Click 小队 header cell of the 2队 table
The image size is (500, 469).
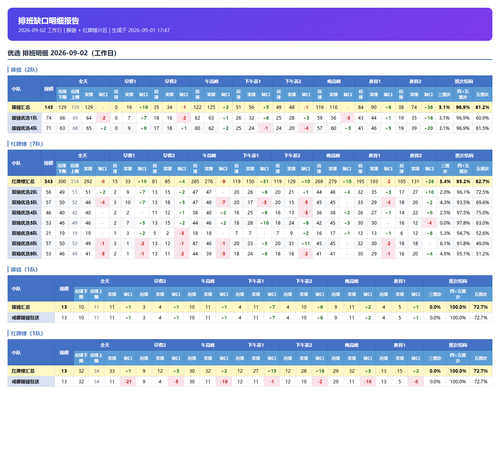pyautogui.click(x=24, y=89)
